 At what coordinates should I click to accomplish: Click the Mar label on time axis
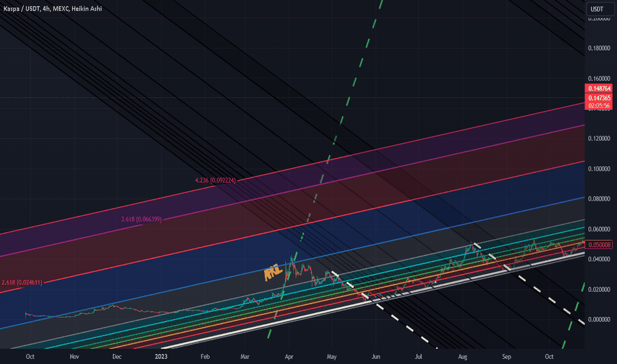[245, 357]
